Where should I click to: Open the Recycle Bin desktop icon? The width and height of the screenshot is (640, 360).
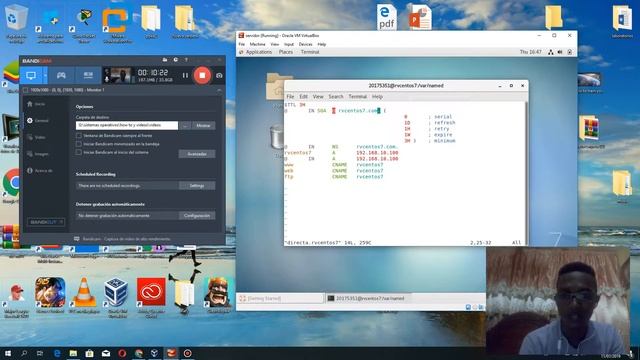(x=16, y=23)
